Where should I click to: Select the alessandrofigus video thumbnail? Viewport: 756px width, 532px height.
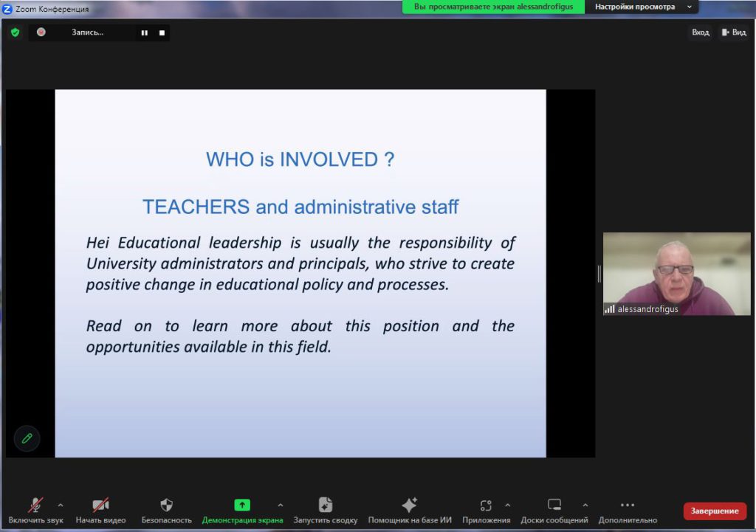676,274
